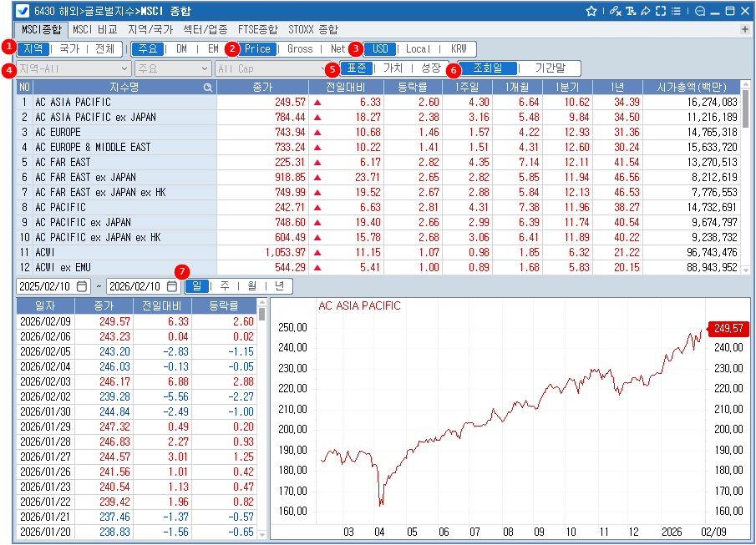Click the unlink icon in title bar
The height and width of the screenshot is (545, 756).
pyautogui.click(x=615, y=11)
